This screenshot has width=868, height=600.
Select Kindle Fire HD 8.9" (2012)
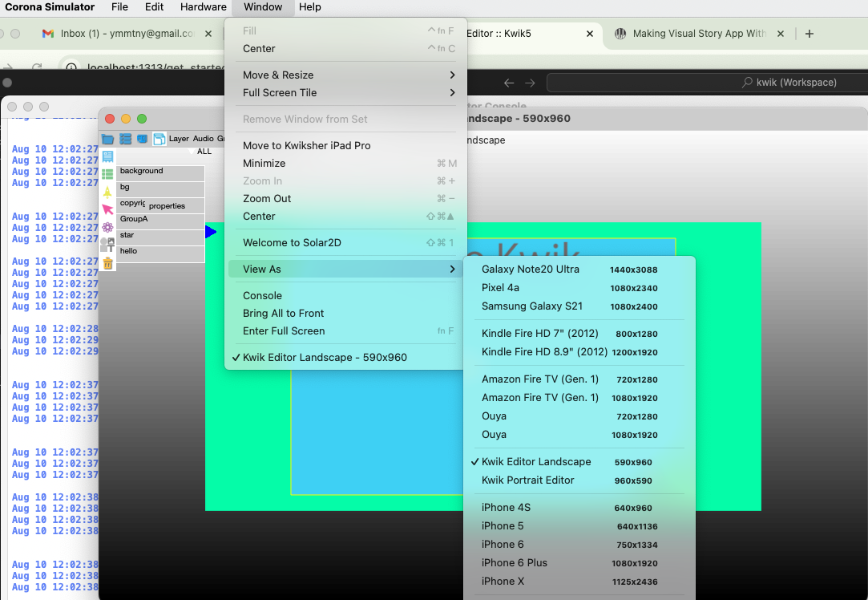click(579, 352)
